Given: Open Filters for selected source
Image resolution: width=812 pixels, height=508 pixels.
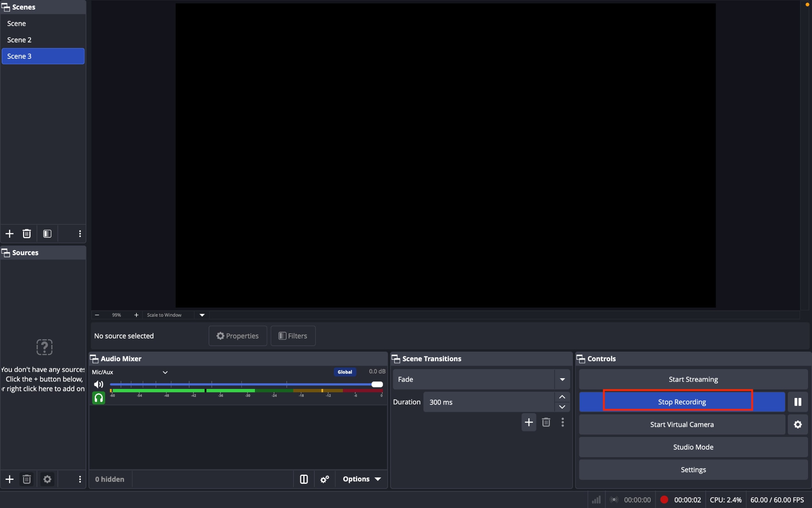Looking at the screenshot, I should click(293, 336).
